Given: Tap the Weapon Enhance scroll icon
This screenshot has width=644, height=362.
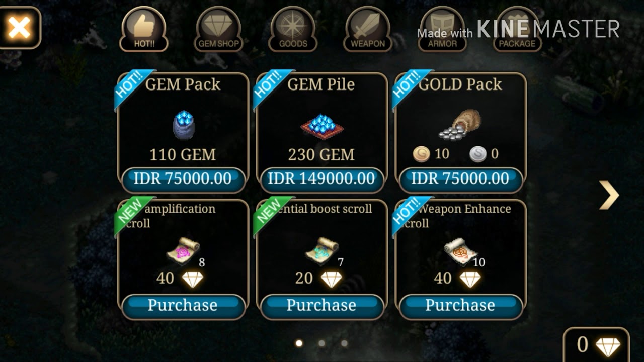Looking at the screenshot, I should (x=460, y=249).
